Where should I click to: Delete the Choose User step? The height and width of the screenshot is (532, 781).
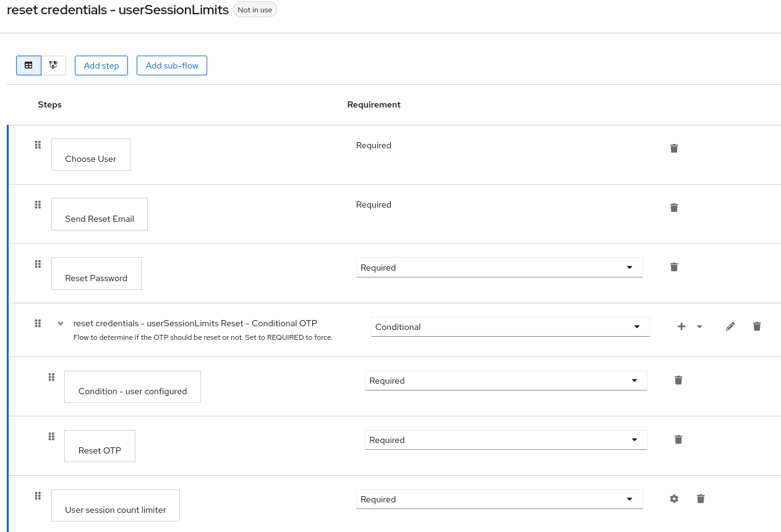(674, 148)
